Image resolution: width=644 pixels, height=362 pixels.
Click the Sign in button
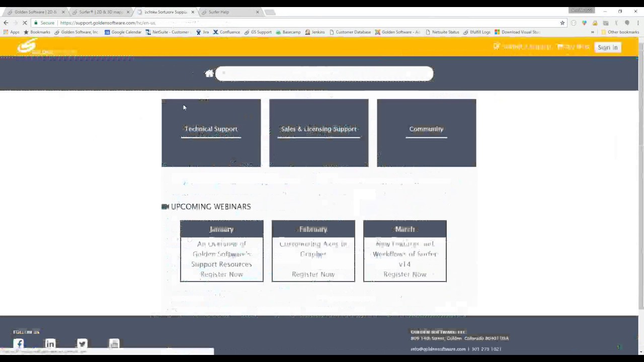click(x=607, y=47)
